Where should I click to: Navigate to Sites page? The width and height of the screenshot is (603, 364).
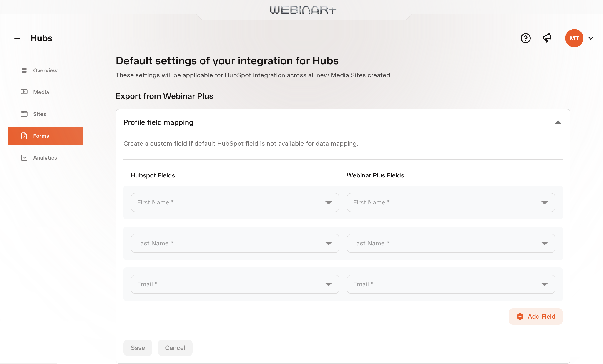pyautogui.click(x=45, y=114)
